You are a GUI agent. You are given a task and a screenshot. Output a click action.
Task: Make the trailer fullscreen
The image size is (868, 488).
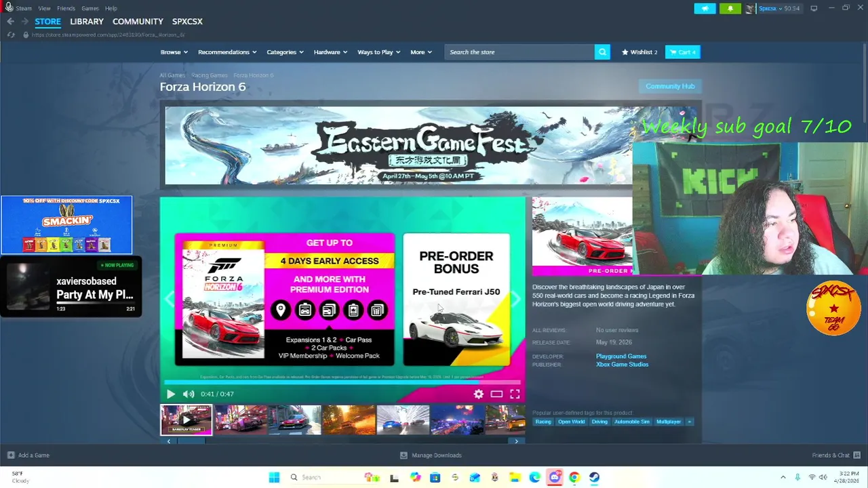[515, 394]
